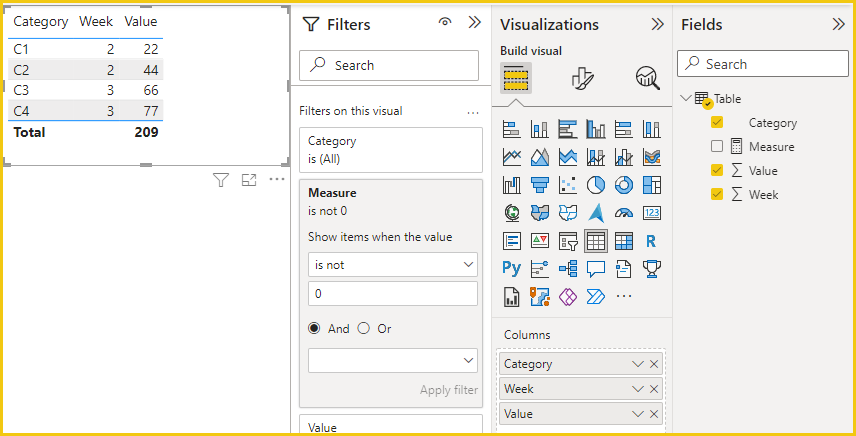
Task: Click the visual's filter funnel icon
Action: 221,180
